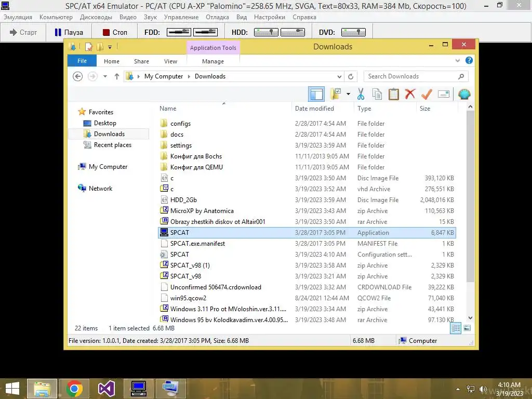Switch to large icons view
The width and height of the screenshot is (532, 399).
click(x=467, y=328)
